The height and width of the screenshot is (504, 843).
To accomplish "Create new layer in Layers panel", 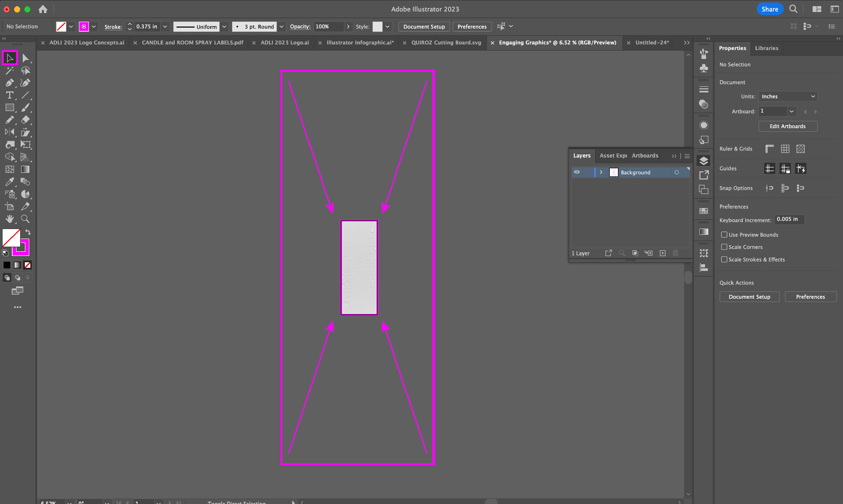I will coord(662,253).
